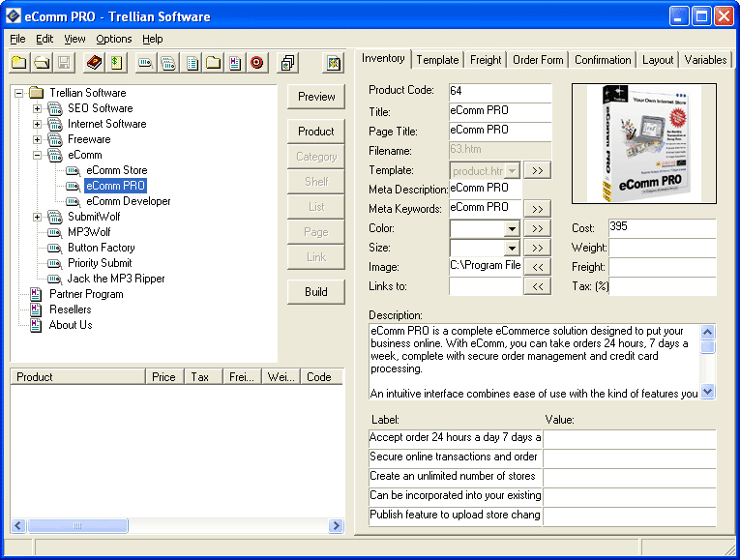The image size is (740, 560).
Task: Click the eComm PRO box image thumbnail
Action: [644, 144]
